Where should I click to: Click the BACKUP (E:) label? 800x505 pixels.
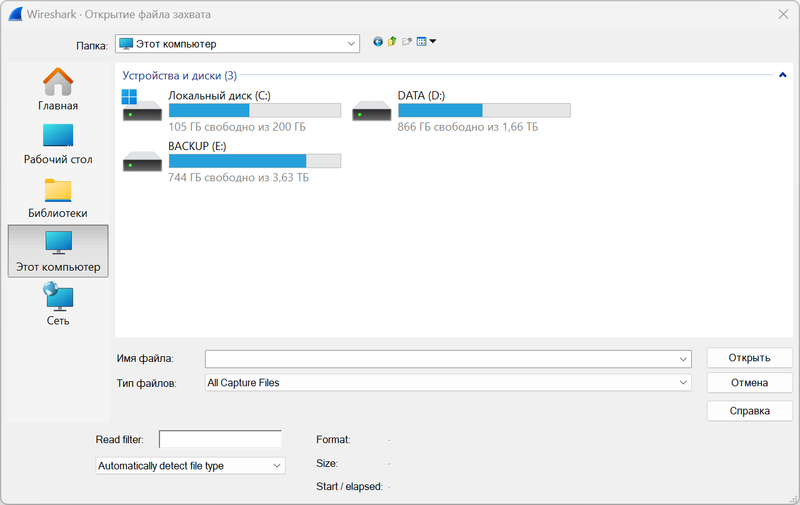[197, 146]
